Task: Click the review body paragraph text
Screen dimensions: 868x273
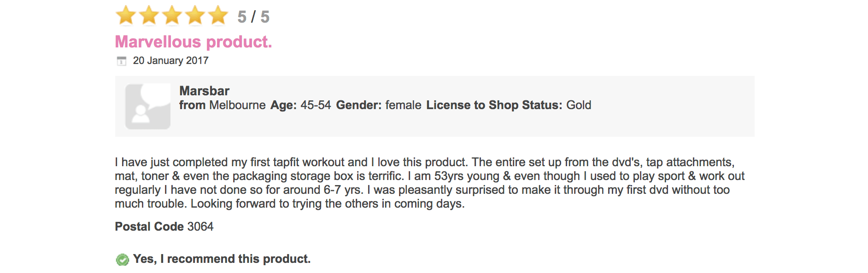Action: click(429, 183)
